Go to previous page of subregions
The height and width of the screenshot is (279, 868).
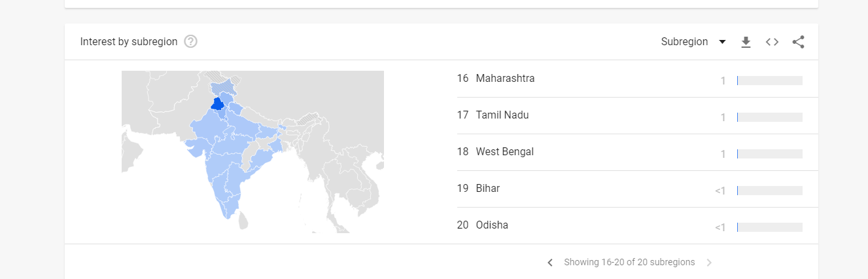point(550,263)
